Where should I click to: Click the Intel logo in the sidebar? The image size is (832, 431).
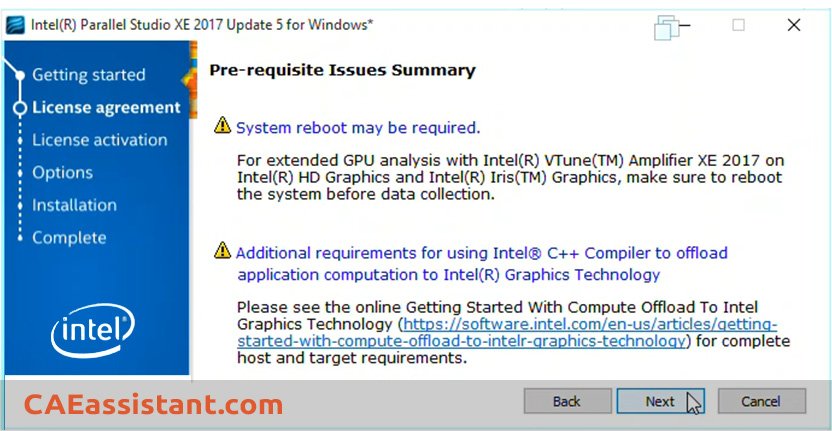pyautogui.click(x=93, y=330)
